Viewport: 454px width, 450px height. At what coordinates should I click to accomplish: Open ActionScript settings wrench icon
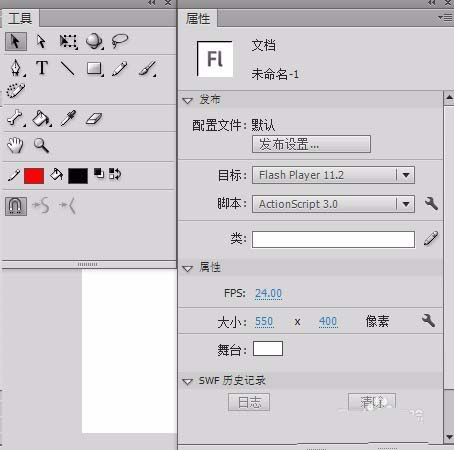[431, 203]
